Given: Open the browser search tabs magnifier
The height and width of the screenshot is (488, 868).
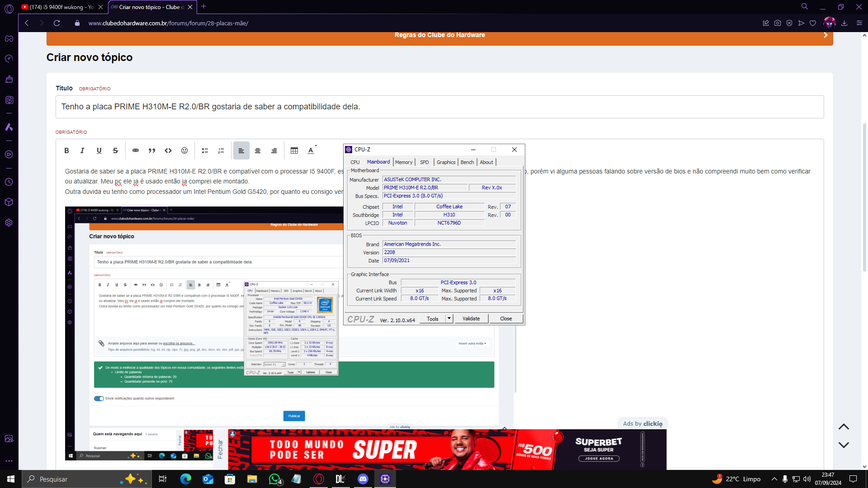Looking at the screenshot, I should tap(805, 6).
